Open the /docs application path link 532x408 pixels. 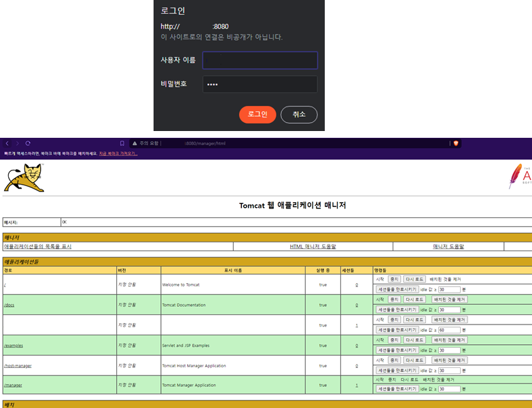(9, 305)
